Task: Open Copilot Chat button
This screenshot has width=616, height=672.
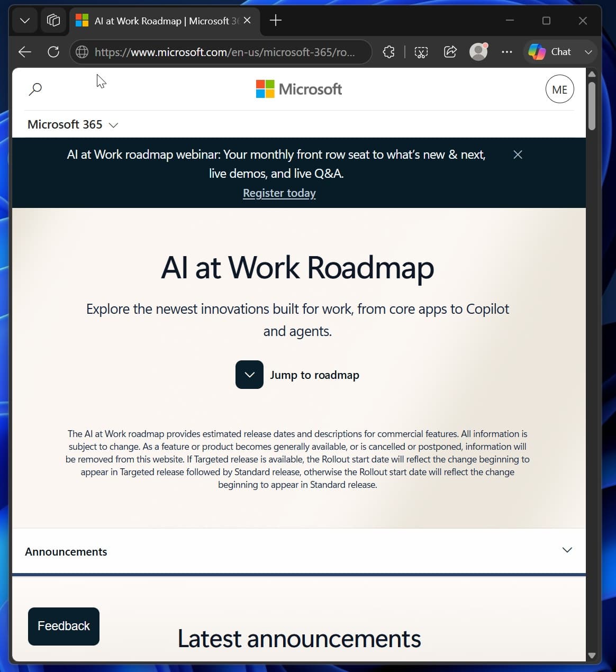Action: 550,52
